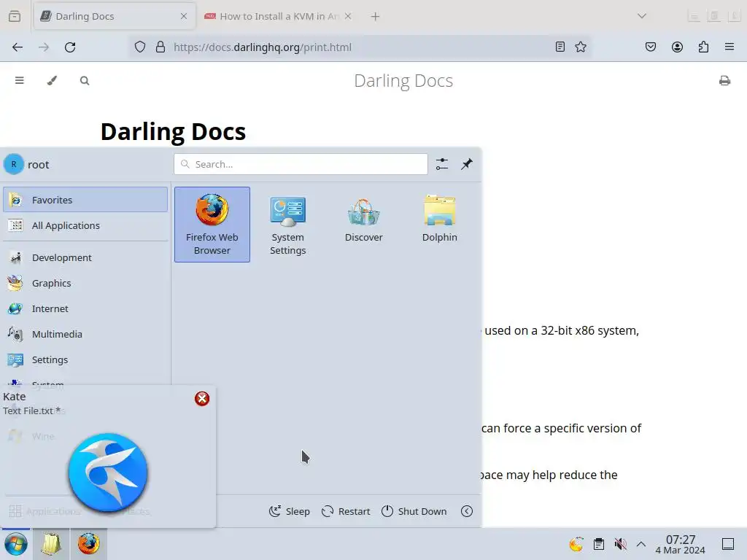This screenshot has width=747, height=560.
Task: Switch to the Darling Docs tab
Action: [115, 16]
